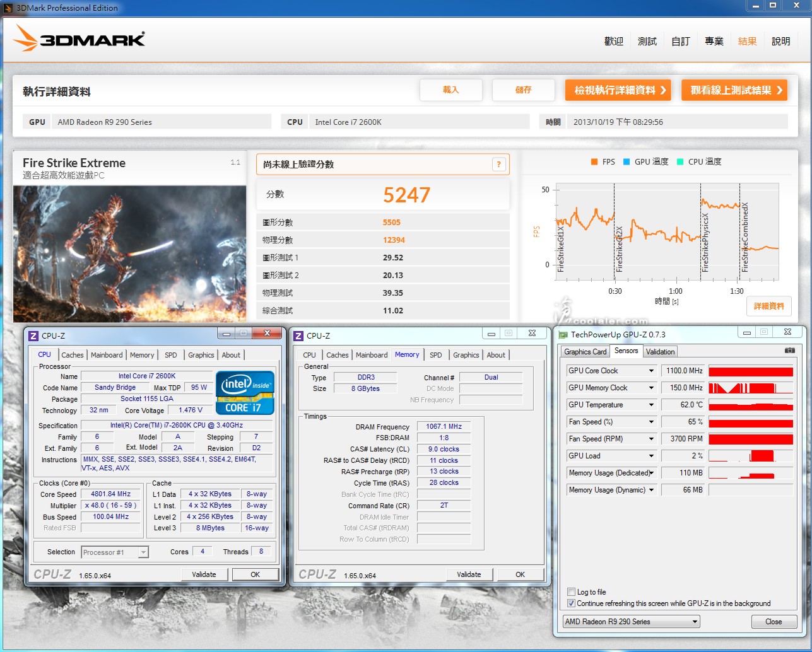Click OK in the CPU-Z Memory window
Image resolution: width=812 pixels, height=652 pixels.
click(x=520, y=574)
